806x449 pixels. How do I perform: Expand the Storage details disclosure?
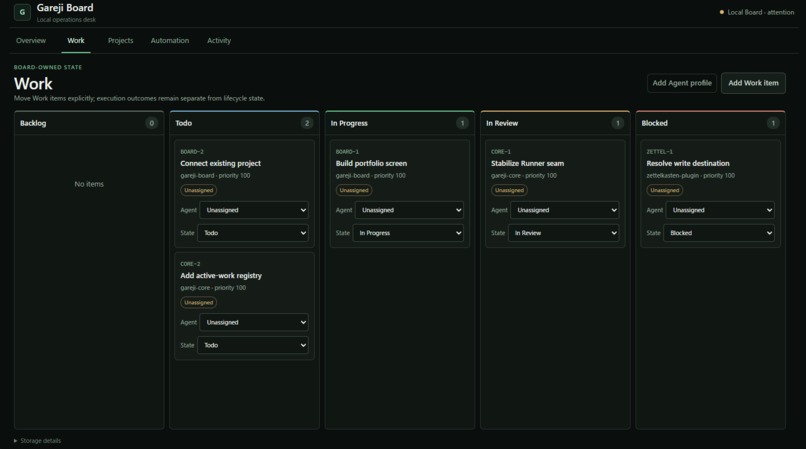37,441
